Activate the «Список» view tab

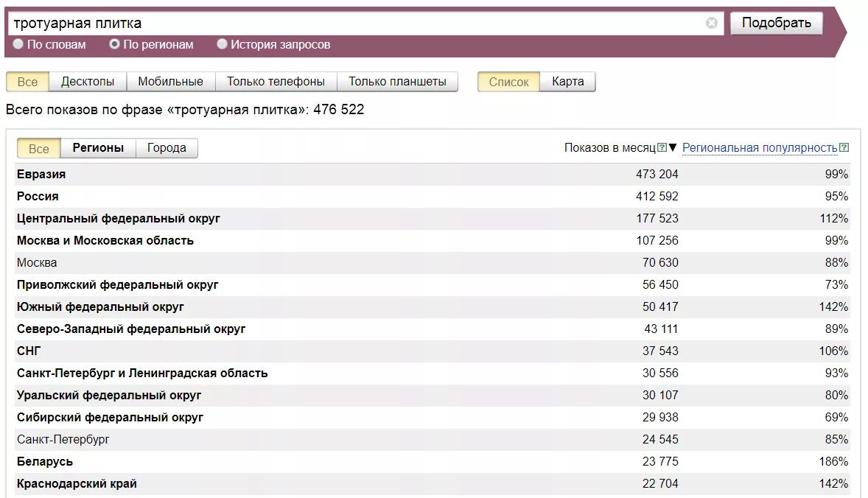click(x=508, y=81)
